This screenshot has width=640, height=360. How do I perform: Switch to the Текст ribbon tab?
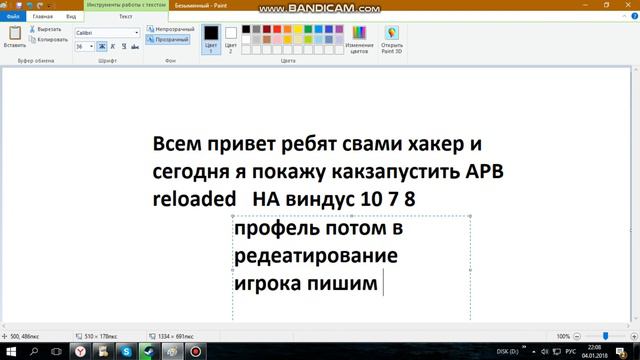tap(126, 16)
